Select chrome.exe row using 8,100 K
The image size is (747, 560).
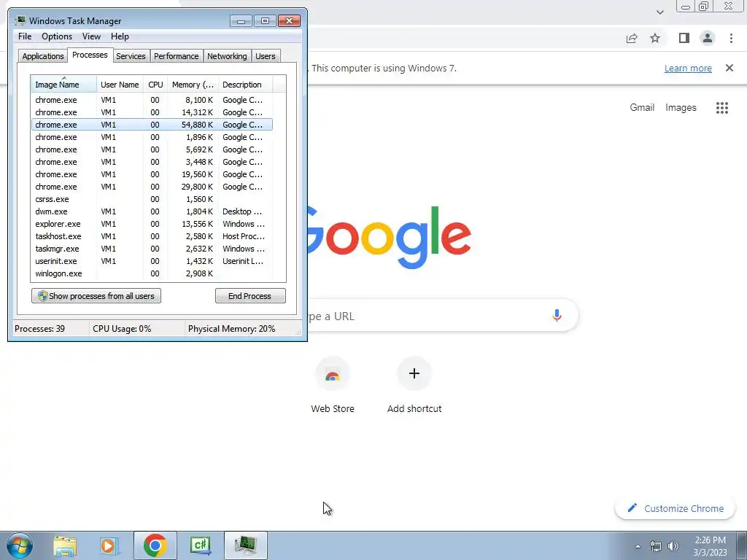point(152,100)
